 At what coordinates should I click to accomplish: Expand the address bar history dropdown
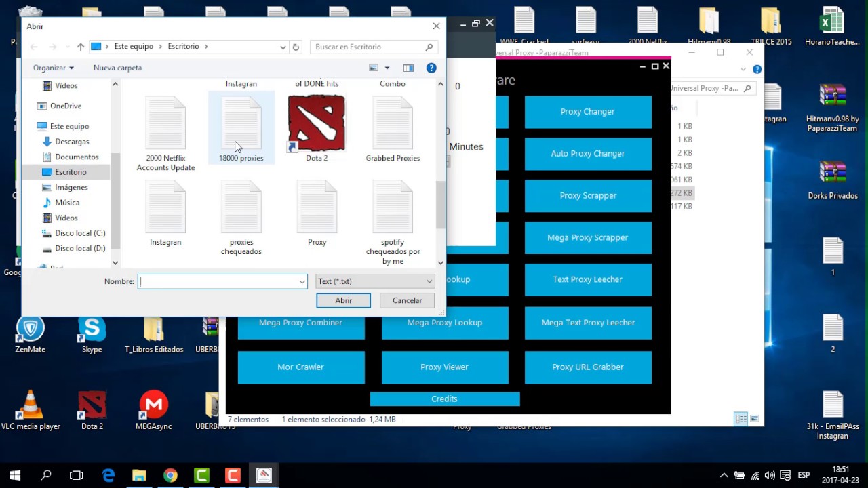[283, 47]
